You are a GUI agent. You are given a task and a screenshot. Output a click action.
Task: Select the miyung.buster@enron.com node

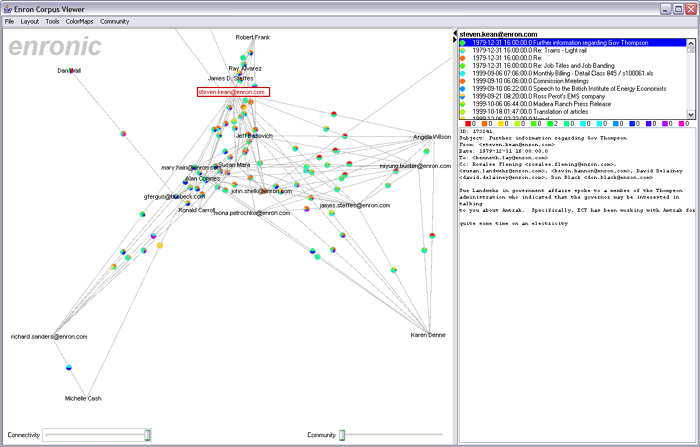[415, 166]
